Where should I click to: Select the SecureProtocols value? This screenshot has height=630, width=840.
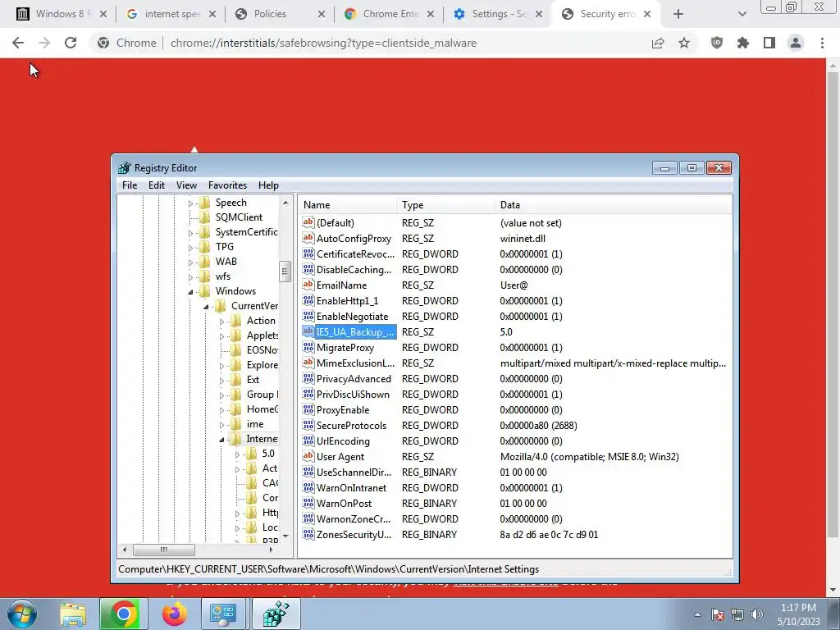351,426
